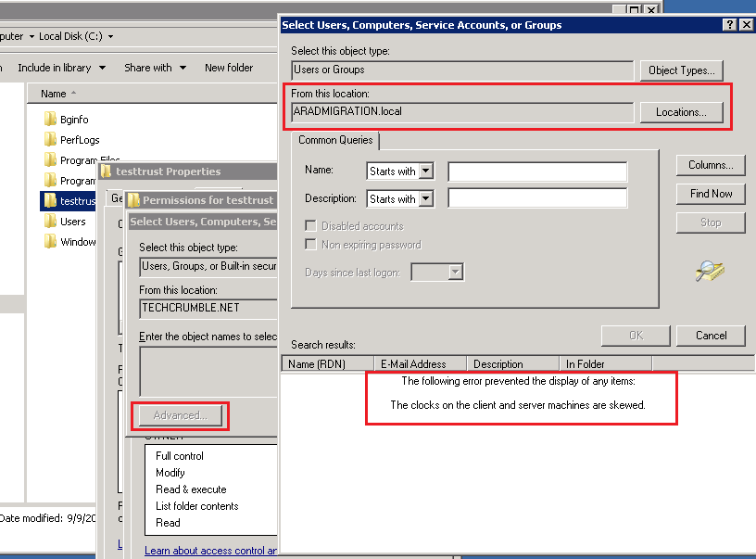Click the Find Now button
Image resolution: width=756 pixels, height=559 pixels.
tap(710, 194)
